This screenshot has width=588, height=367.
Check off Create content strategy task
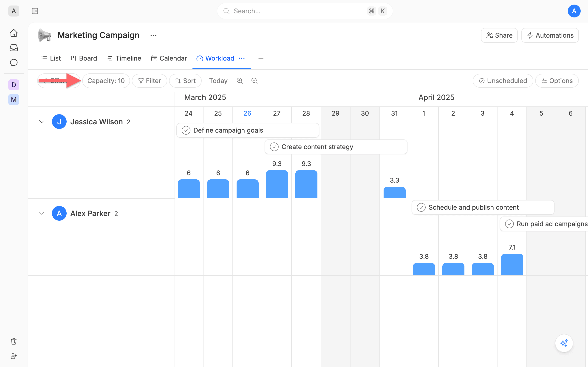click(274, 147)
